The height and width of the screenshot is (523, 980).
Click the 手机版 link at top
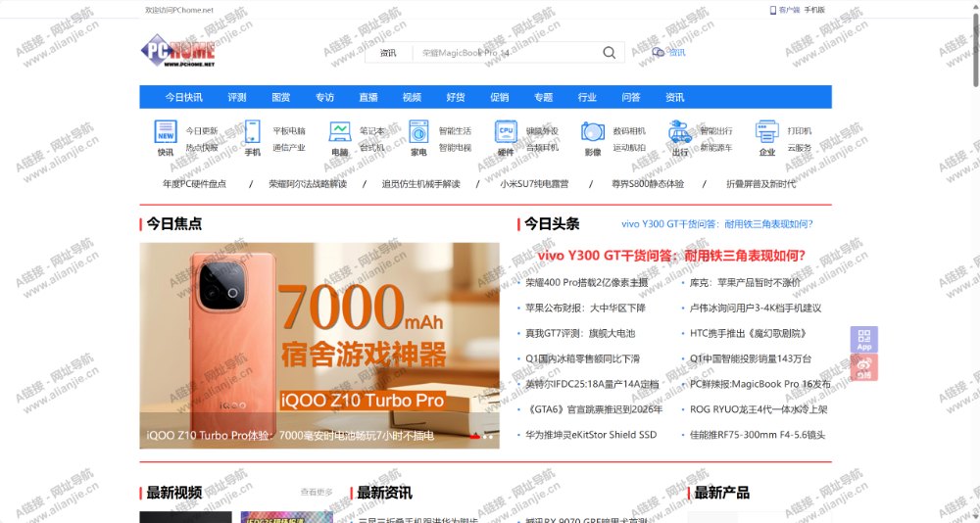coord(814,10)
